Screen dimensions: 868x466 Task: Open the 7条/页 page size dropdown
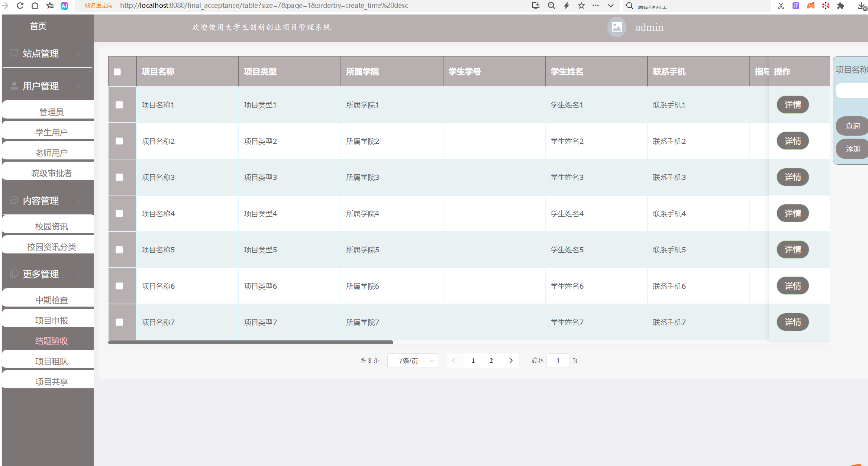tap(413, 360)
